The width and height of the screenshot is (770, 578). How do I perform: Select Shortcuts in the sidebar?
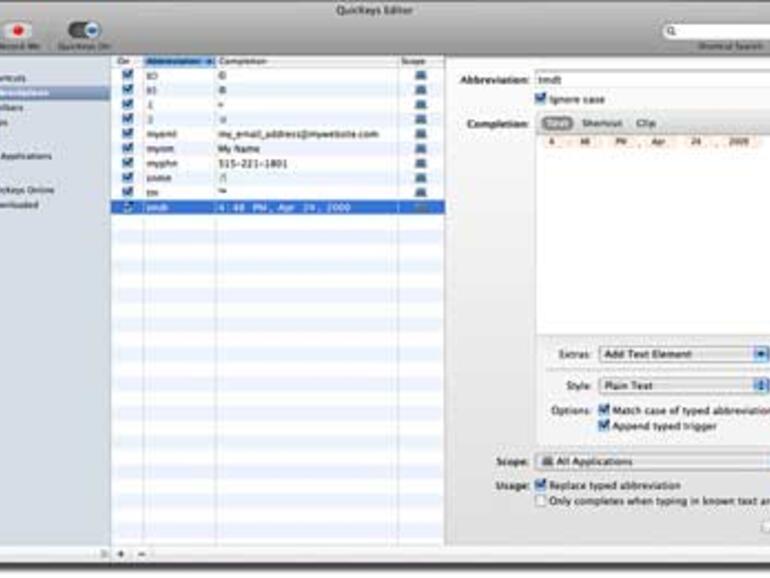[13, 78]
